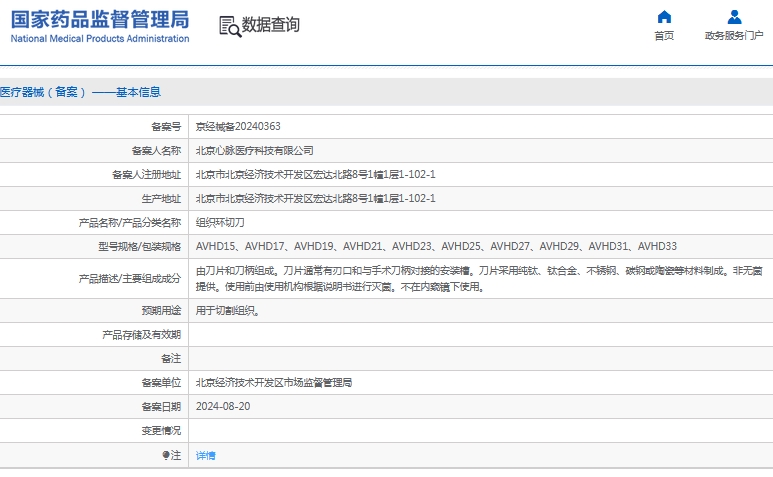Image resolution: width=773 pixels, height=477 pixels.
Task: Click the 生产地址 address value
Action: click(x=316, y=199)
